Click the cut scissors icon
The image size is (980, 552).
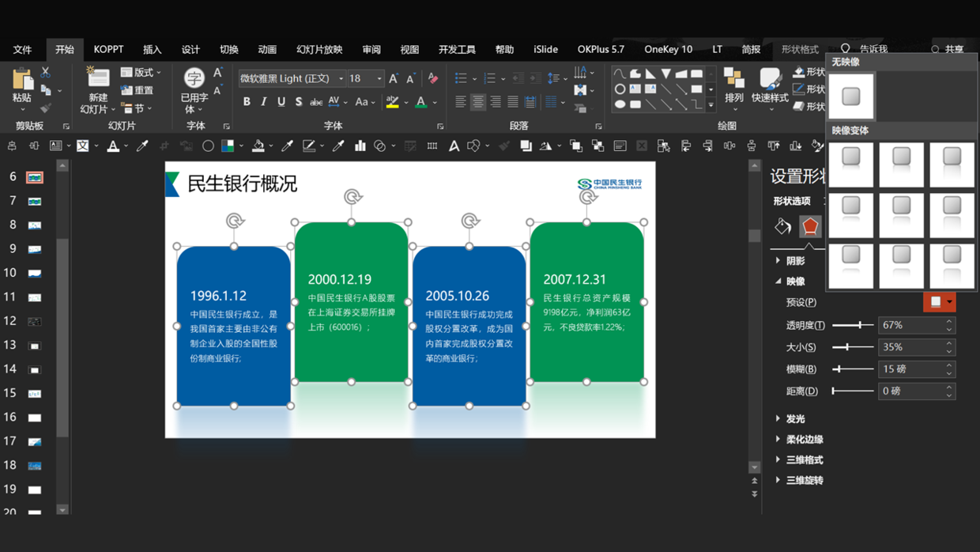(x=46, y=73)
